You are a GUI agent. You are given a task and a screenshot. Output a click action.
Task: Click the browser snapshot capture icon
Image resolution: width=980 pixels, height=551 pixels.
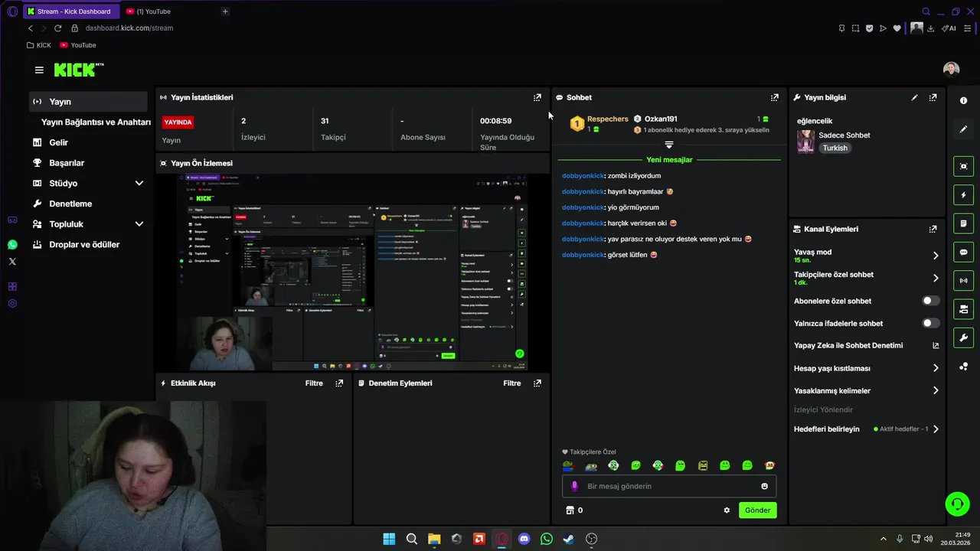[855, 28]
